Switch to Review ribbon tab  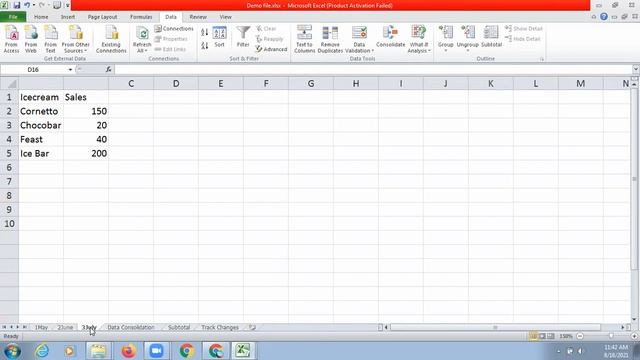[198, 17]
